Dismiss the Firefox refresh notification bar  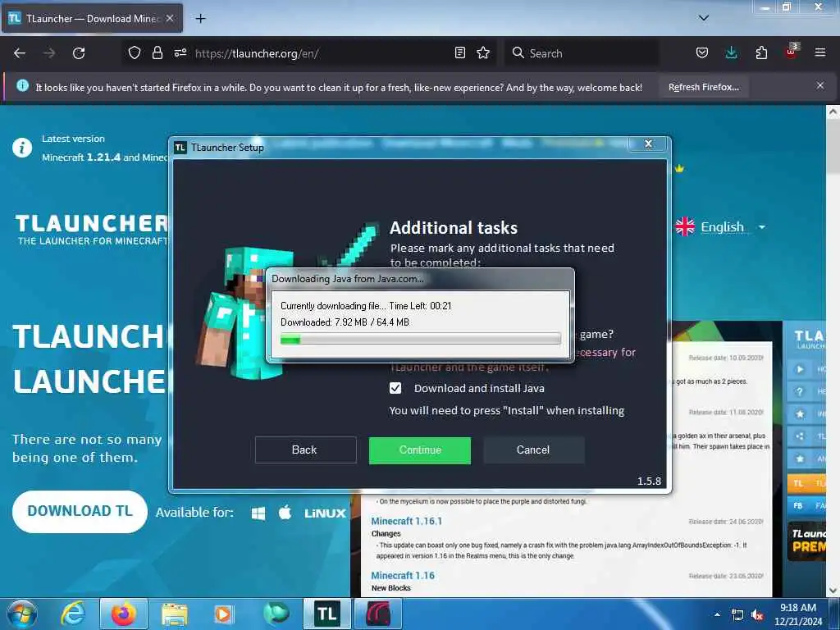(x=819, y=85)
